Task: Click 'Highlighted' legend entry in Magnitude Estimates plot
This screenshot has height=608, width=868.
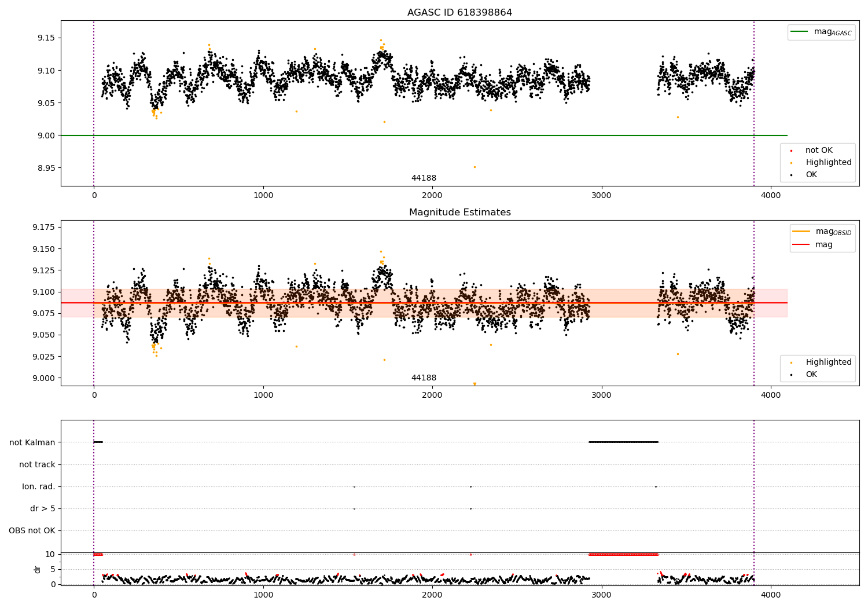Action: pyautogui.click(x=829, y=362)
